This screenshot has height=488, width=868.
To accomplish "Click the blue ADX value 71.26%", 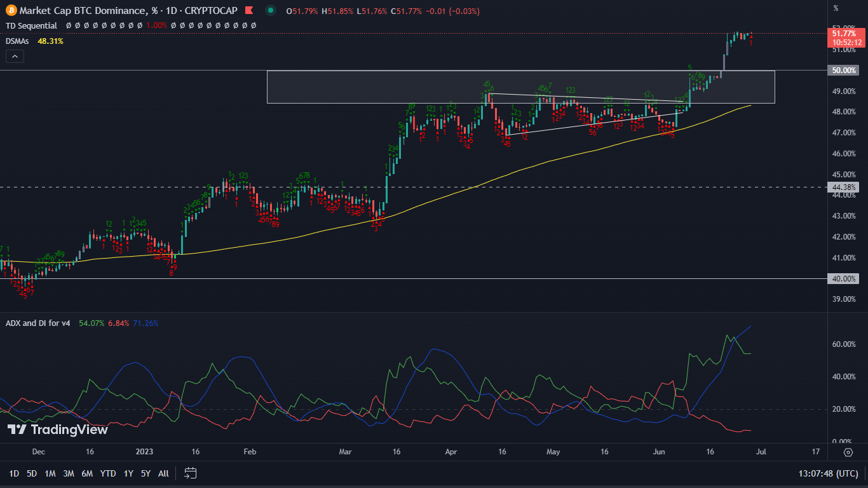I will [145, 323].
